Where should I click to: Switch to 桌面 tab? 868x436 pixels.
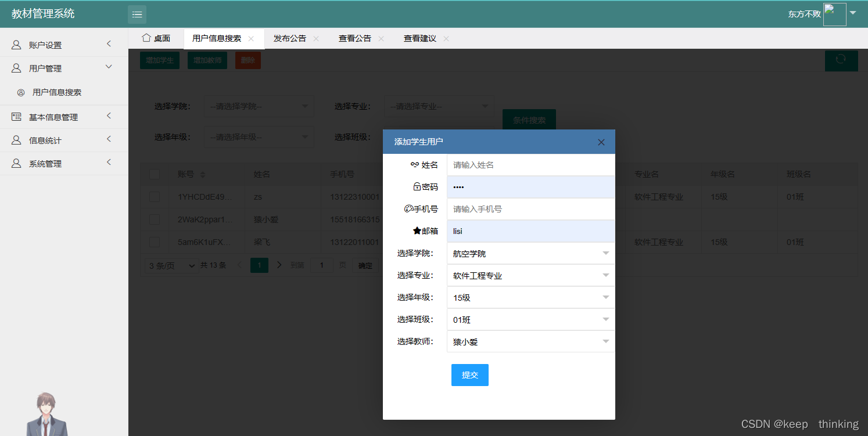click(156, 38)
